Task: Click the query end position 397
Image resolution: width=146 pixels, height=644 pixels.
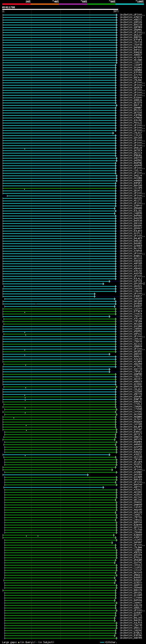Action: coord(115,11)
